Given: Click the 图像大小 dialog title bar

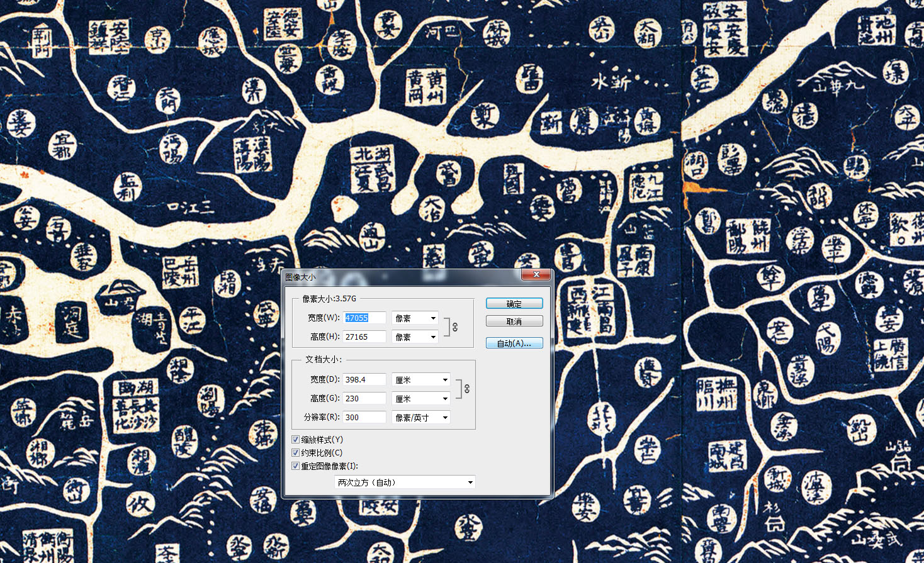Looking at the screenshot, I should click(402, 276).
